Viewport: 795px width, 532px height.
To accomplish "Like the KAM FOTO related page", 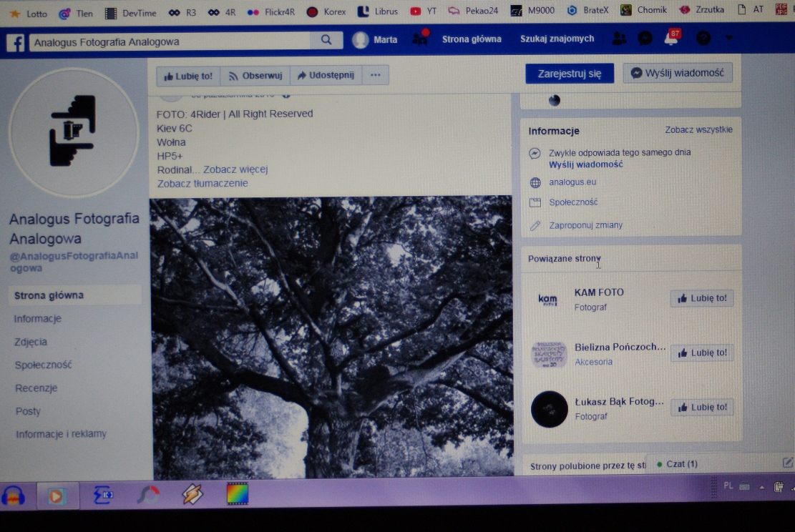I will (x=702, y=298).
